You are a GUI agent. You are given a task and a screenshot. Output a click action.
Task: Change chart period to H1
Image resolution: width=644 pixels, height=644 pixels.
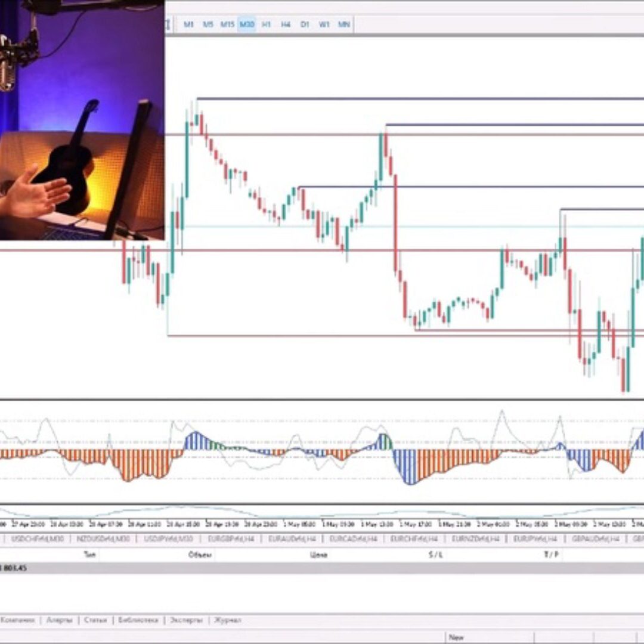pos(266,24)
